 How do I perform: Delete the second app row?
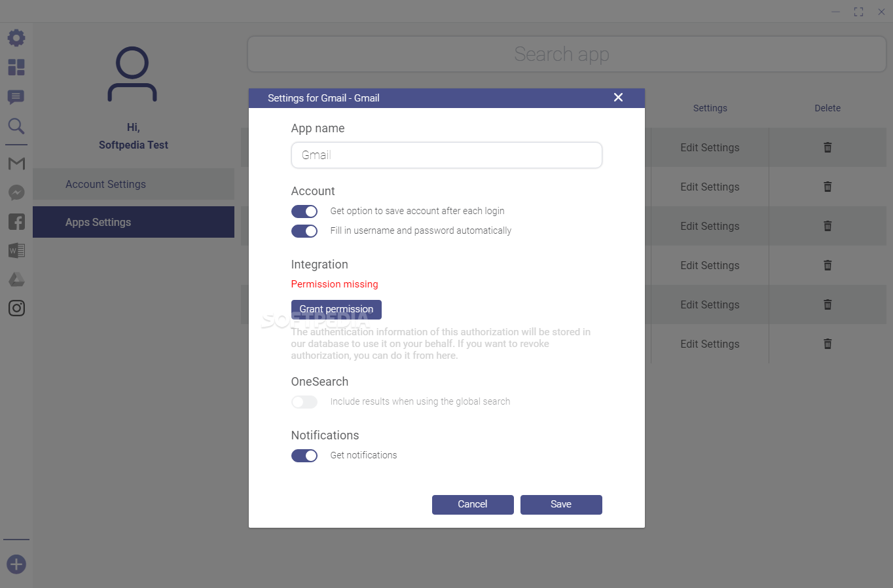828,187
